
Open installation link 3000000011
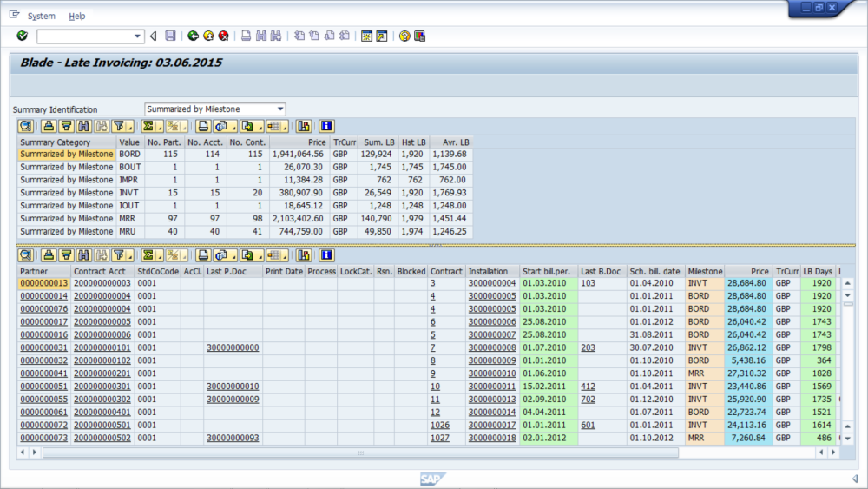point(492,387)
